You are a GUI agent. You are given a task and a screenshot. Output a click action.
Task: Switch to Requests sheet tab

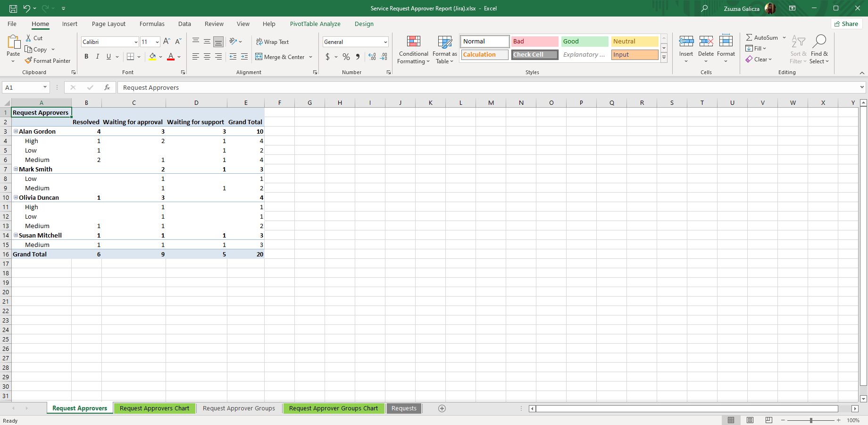[404, 408]
